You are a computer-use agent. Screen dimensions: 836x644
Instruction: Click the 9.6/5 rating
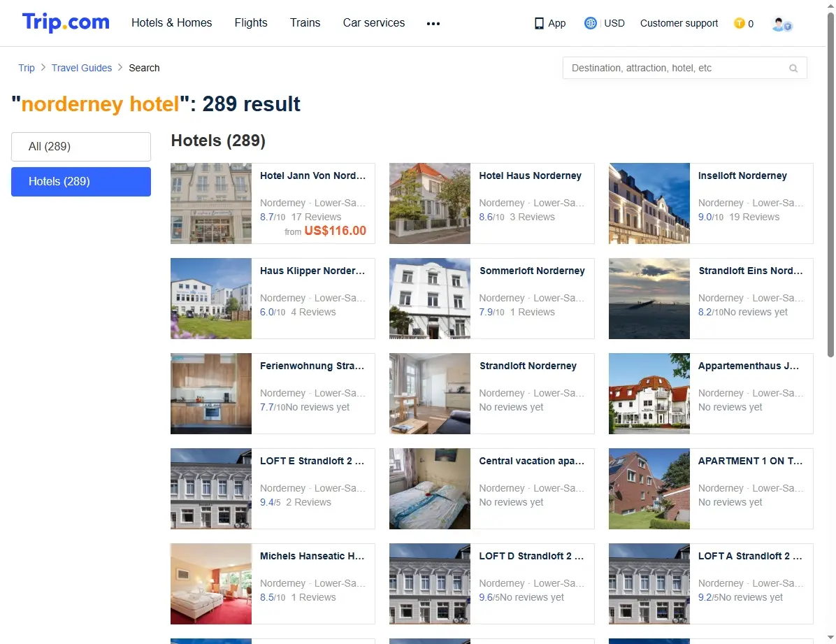pos(489,597)
